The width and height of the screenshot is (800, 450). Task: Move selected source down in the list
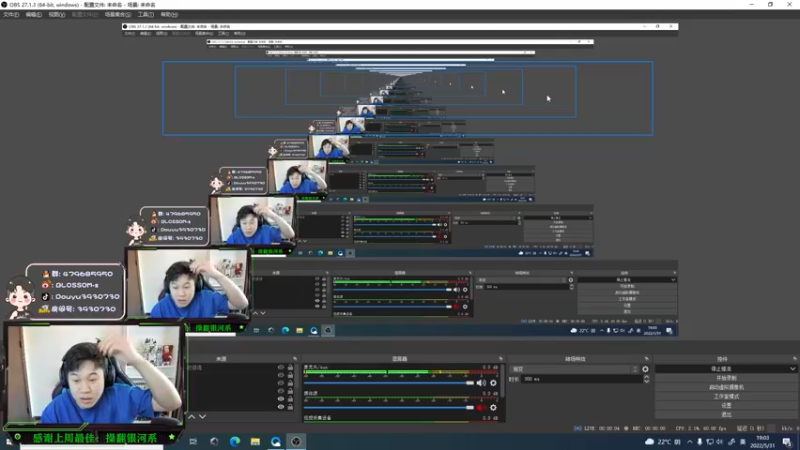pos(203,417)
